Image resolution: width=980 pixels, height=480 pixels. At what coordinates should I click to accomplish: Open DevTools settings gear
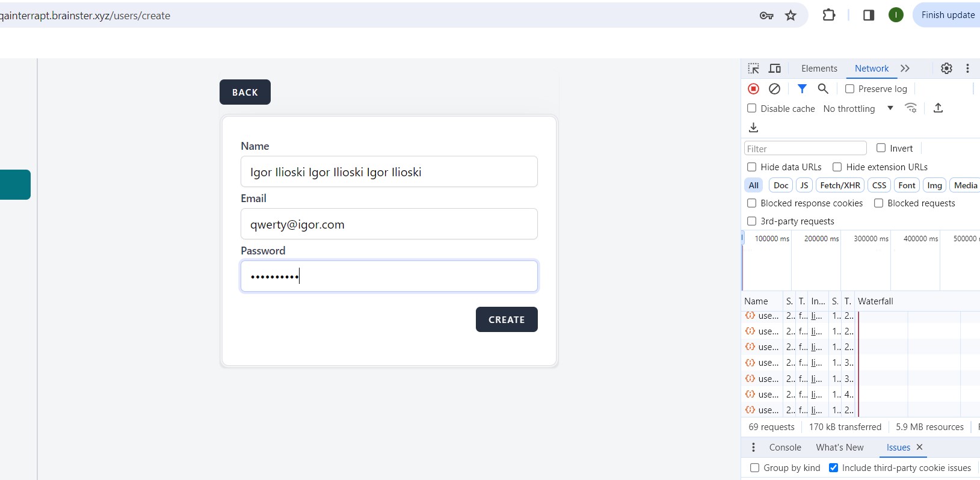point(946,69)
